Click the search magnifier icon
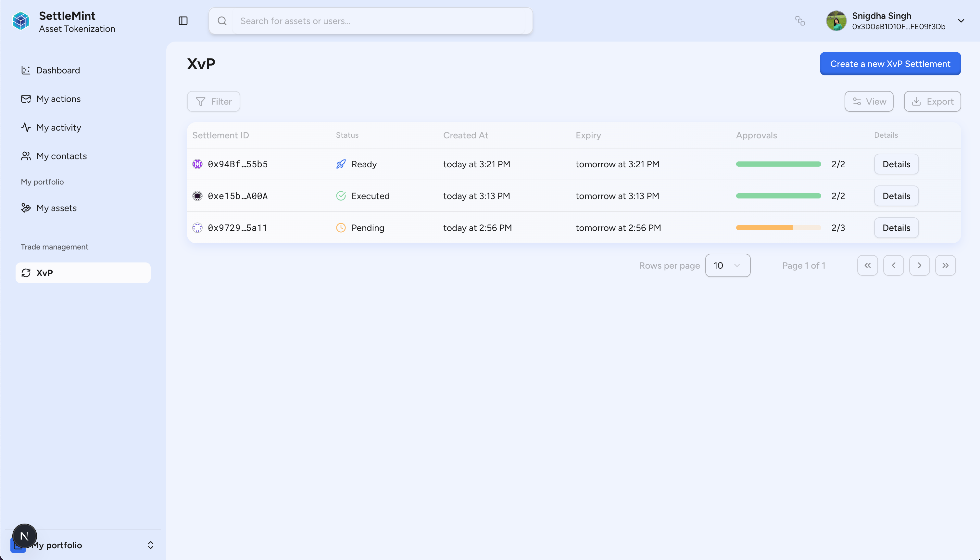Image resolution: width=980 pixels, height=560 pixels. tap(222, 21)
